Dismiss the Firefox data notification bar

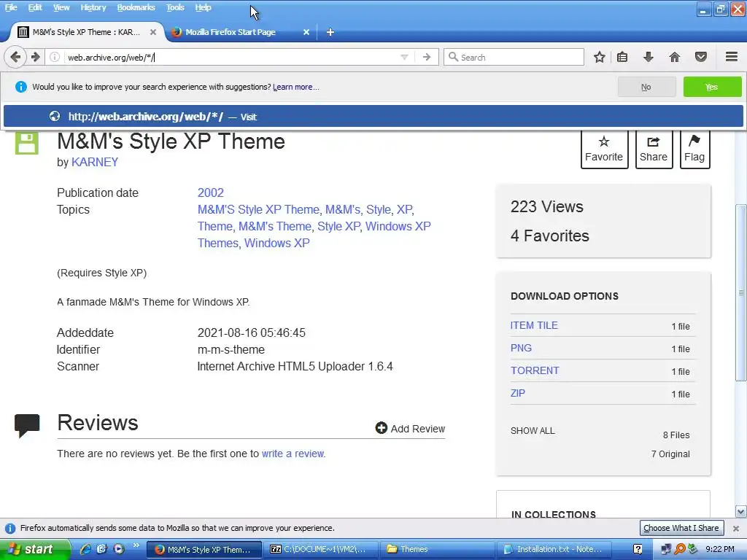point(736,528)
